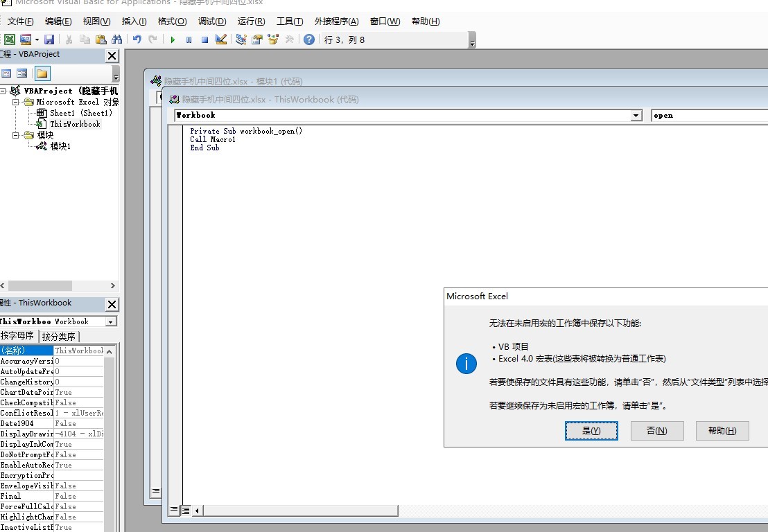Open the 外接程序(A) menu
Image resolution: width=768 pixels, height=532 pixels.
click(x=336, y=21)
